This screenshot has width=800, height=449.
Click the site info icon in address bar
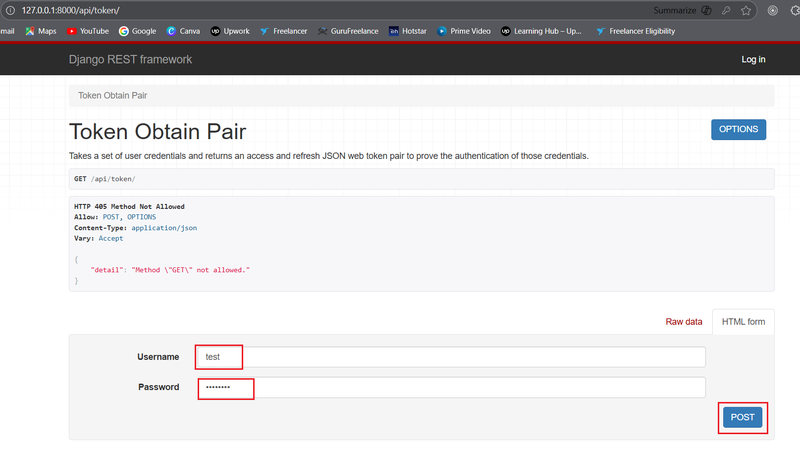[10, 10]
